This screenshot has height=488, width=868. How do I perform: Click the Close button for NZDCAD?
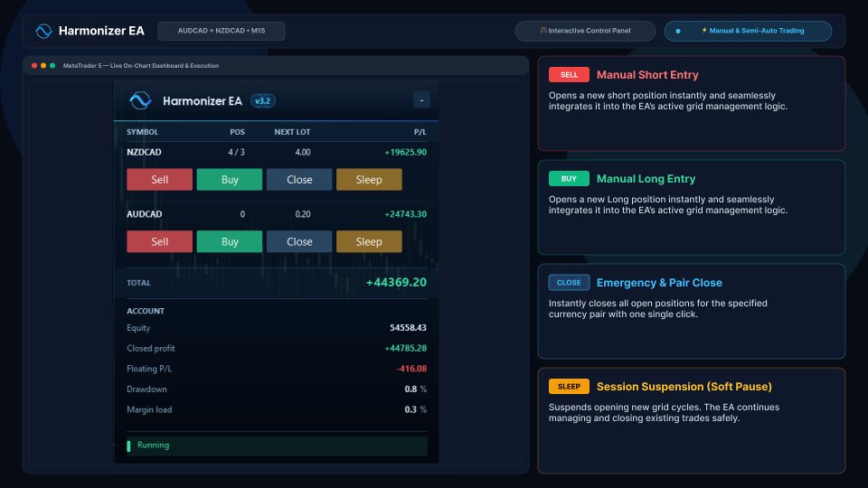(299, 180)
